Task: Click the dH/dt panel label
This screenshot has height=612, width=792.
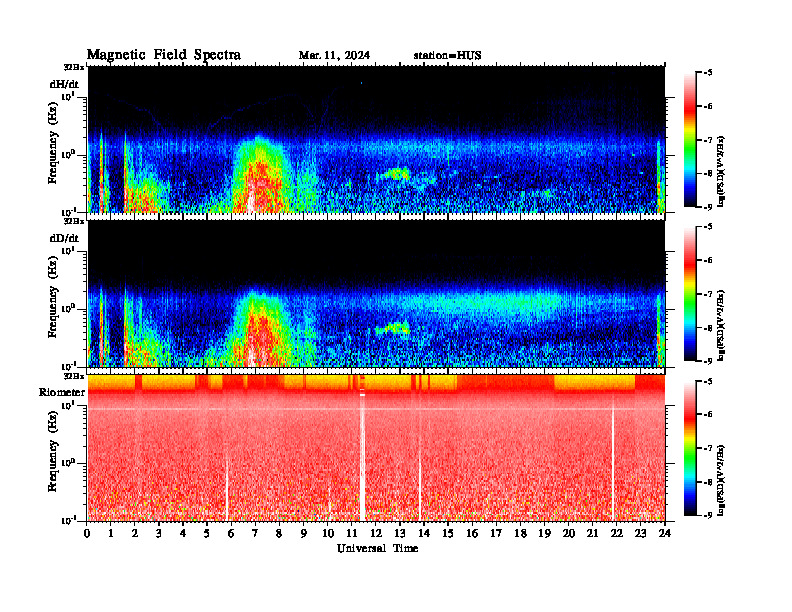Action: (64, 83)
